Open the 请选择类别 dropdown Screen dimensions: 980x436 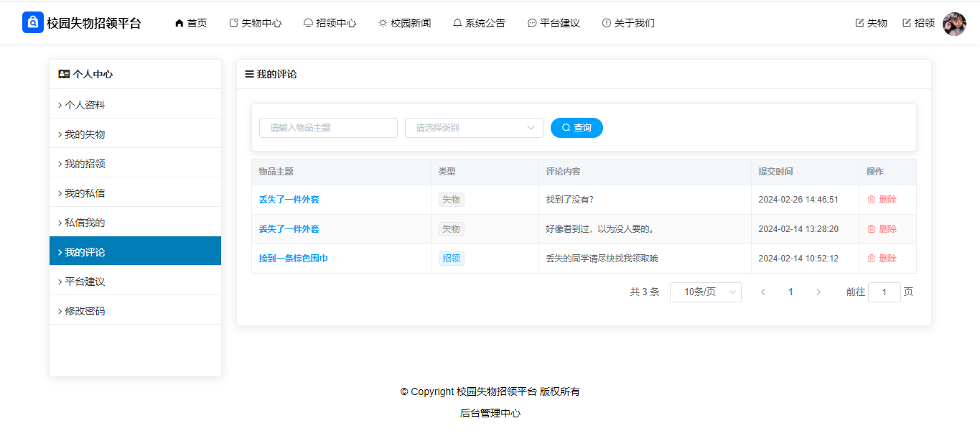click(x=474, y=128)
